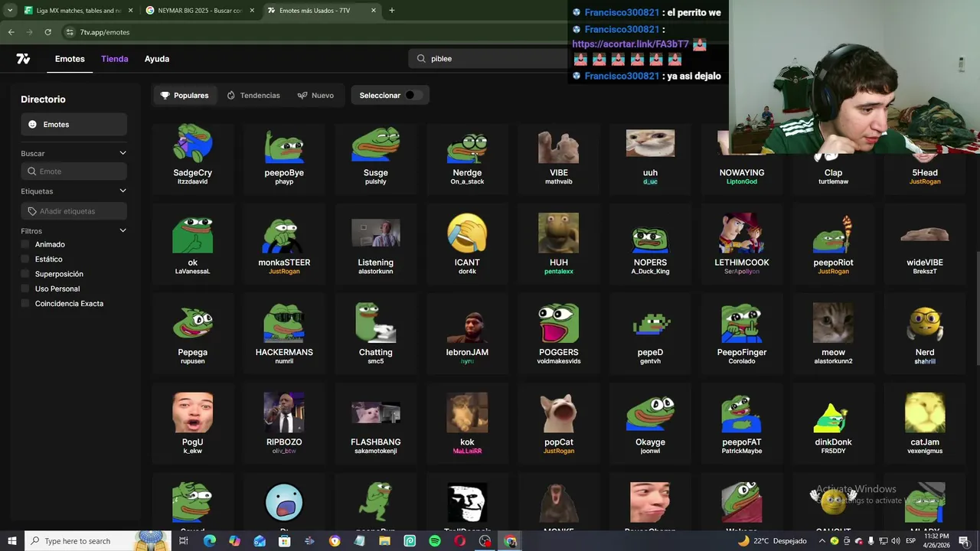Tick the Uso Personal filter
This screenshot has height=551, width=980.
point(25,289)
